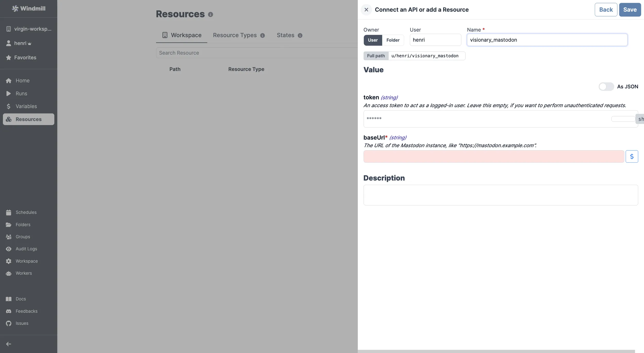Image resolution: width=644 pixels, height=353 pixels.
Task: Select Folder as the resource owner
Action: click(393, 40)
